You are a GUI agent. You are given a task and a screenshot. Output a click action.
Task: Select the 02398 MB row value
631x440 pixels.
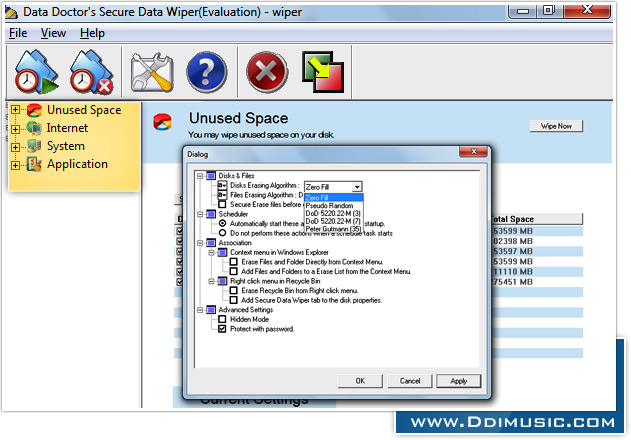click(513, 241)
